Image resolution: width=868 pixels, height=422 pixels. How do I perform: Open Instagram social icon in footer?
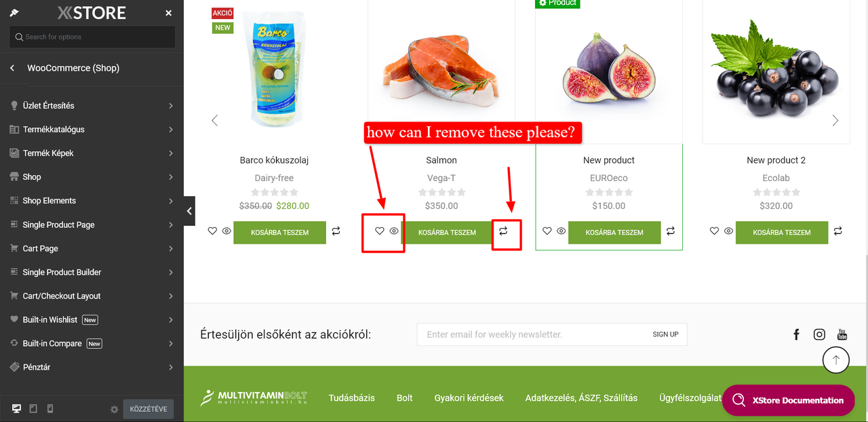819,334
